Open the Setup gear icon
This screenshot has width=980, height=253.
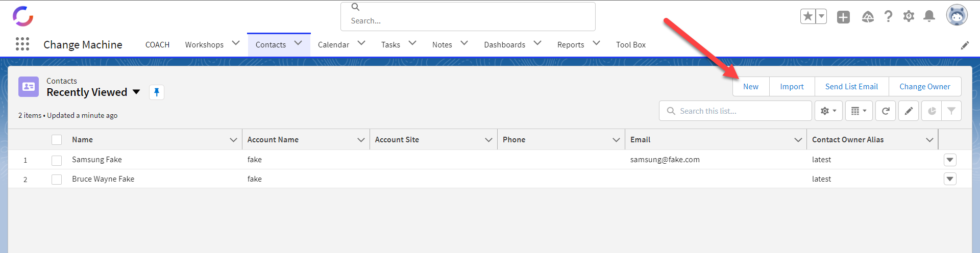point(909,16)
